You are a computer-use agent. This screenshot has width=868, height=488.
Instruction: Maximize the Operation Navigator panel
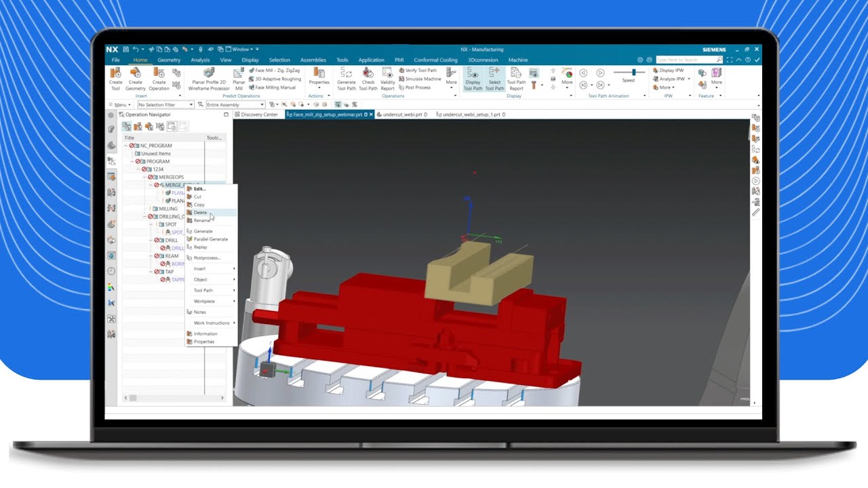click(x=226, y=115)
